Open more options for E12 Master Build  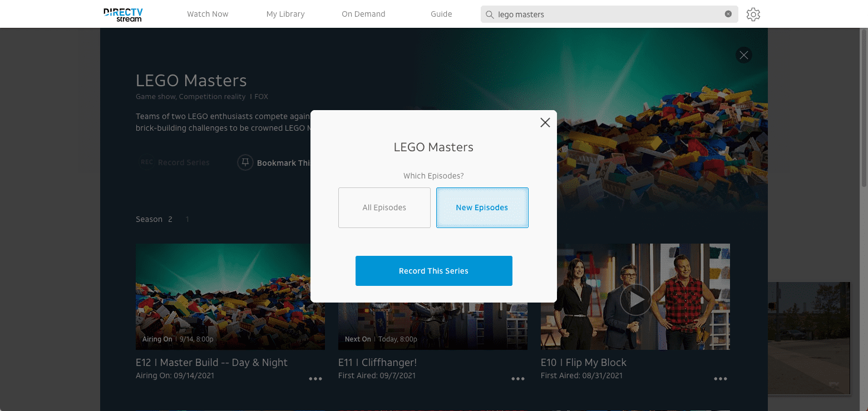pyautogui.click(x=315, y=379)
